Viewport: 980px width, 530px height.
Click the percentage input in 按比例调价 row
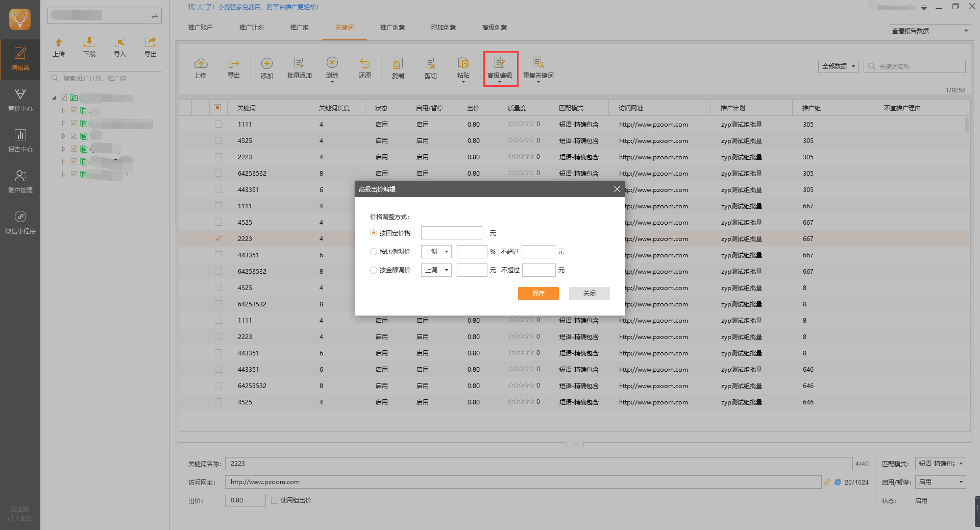(x=472, y=252)
